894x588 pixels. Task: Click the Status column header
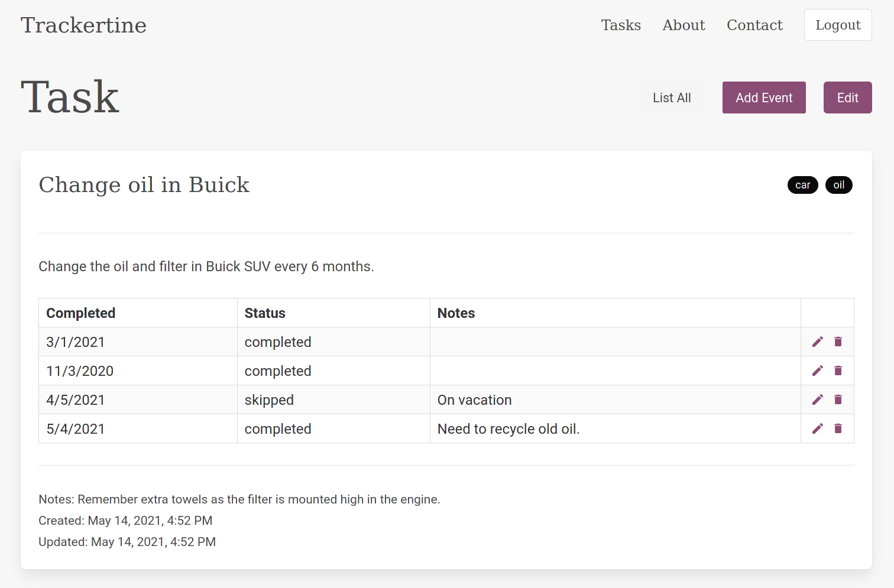(265, 313)
